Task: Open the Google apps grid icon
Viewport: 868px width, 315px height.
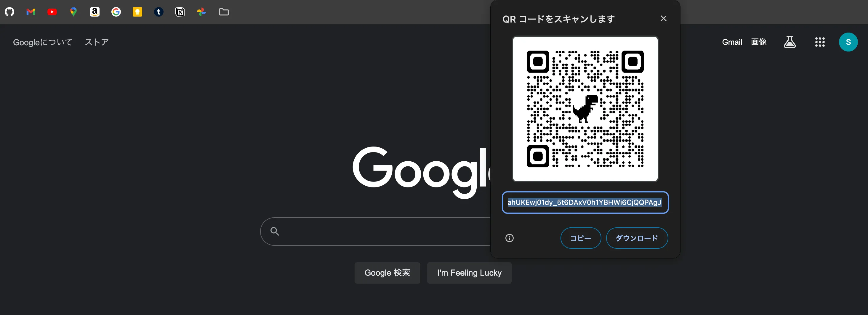Action: [x=820, y=42]
